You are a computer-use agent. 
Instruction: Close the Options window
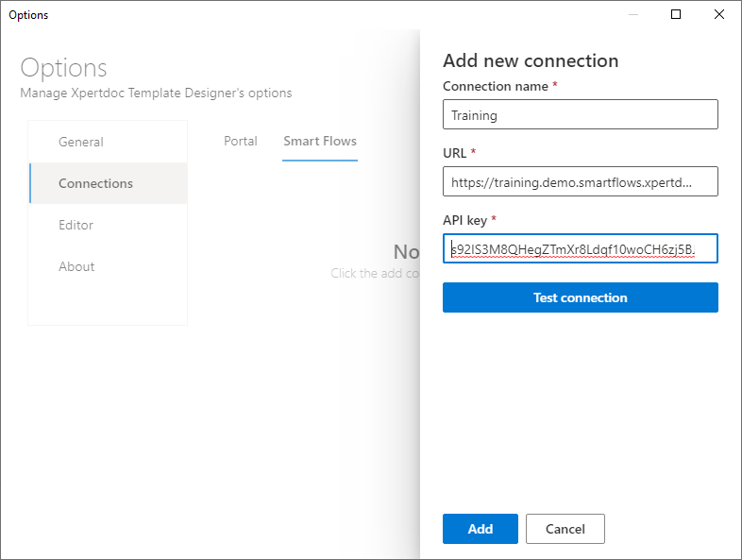pyautogui.click(x=719, y=15)
